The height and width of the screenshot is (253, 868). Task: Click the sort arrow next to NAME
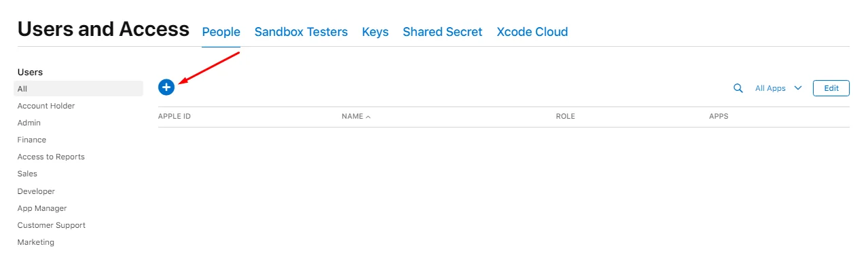tap(368, 117)
